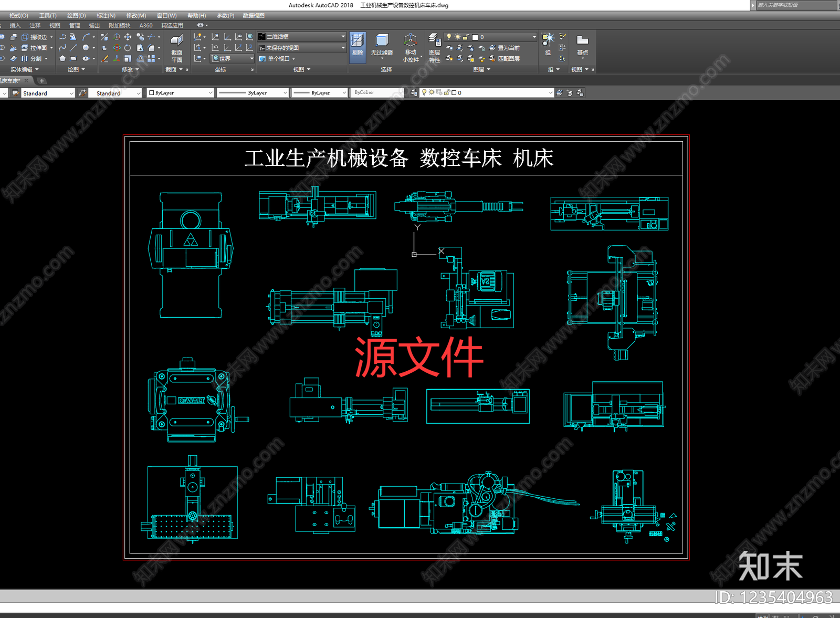This screenshot has width=840, height=618.
Task: Click the new drawing tab plus button
Action: coord(42,81)
